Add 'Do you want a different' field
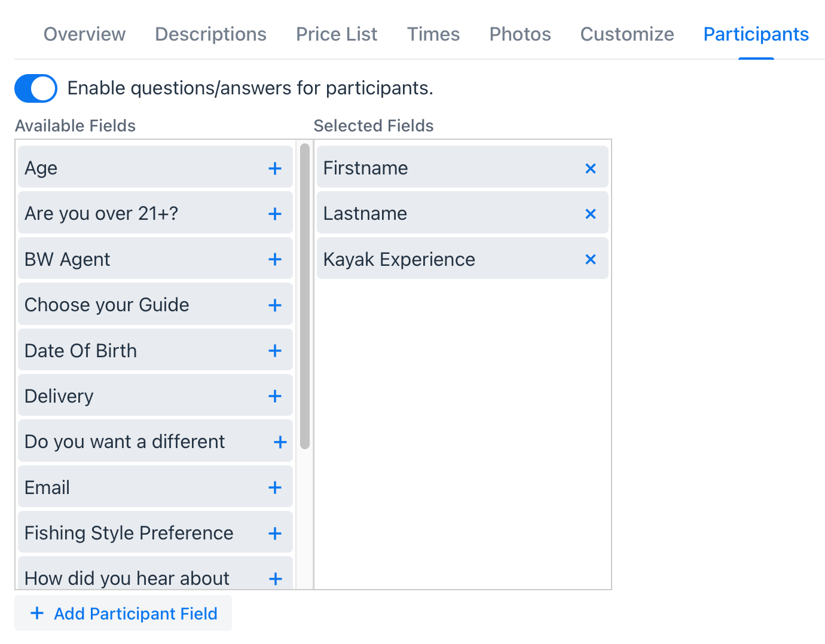The image size is (825, 644). pos(280,442)
